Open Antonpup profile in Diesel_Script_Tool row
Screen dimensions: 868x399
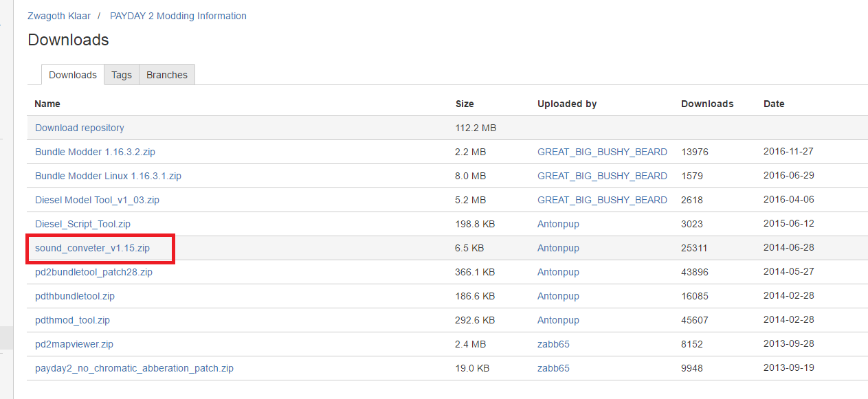(x=558, y=224)
